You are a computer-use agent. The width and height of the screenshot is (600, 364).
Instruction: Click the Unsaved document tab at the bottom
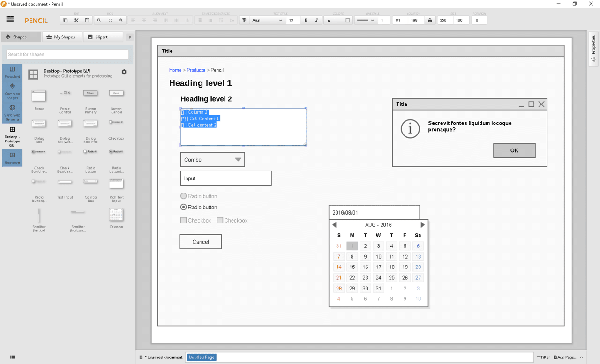[x=161, y=357]
